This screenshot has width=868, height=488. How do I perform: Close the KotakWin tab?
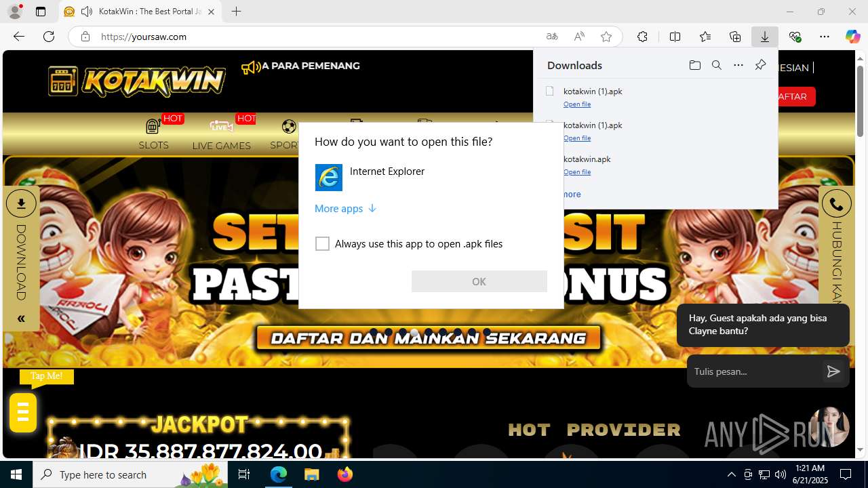click(211, 12)
